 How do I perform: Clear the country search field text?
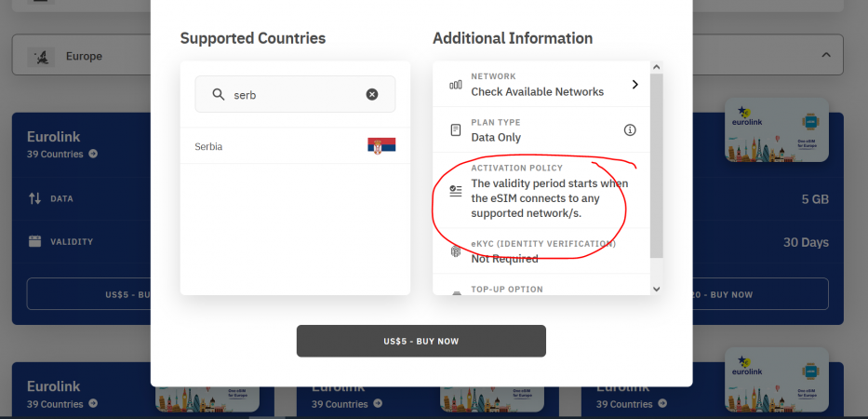(x=372, y=95)
